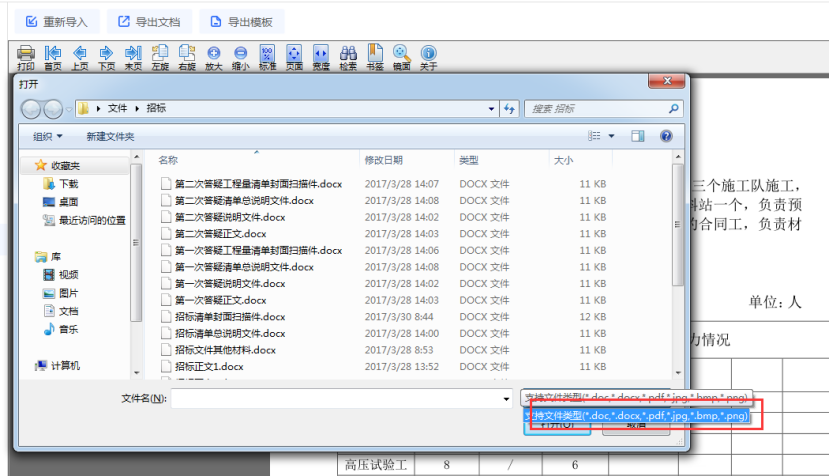
Task: Expand the file name history dropdown arrow
Action: pyautogui.click(x=506, y=399)
